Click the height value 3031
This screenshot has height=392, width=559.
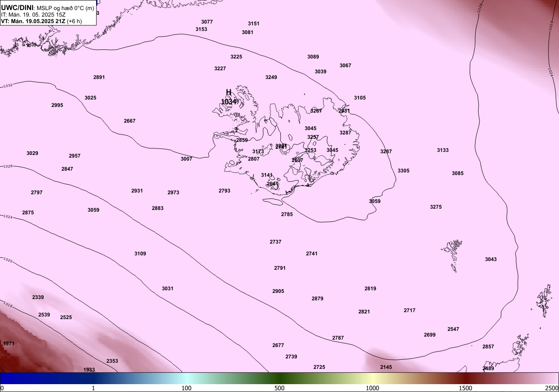tap(168, 289)
